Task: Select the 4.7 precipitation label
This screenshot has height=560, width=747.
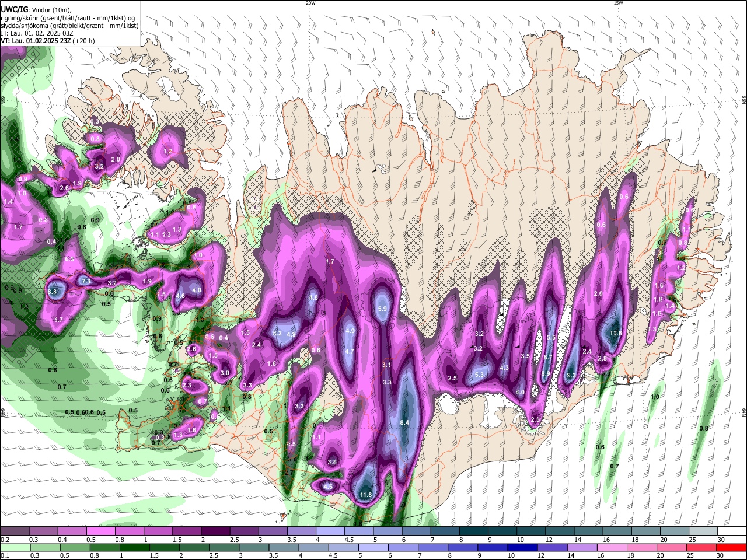Action: click(350, 351)
